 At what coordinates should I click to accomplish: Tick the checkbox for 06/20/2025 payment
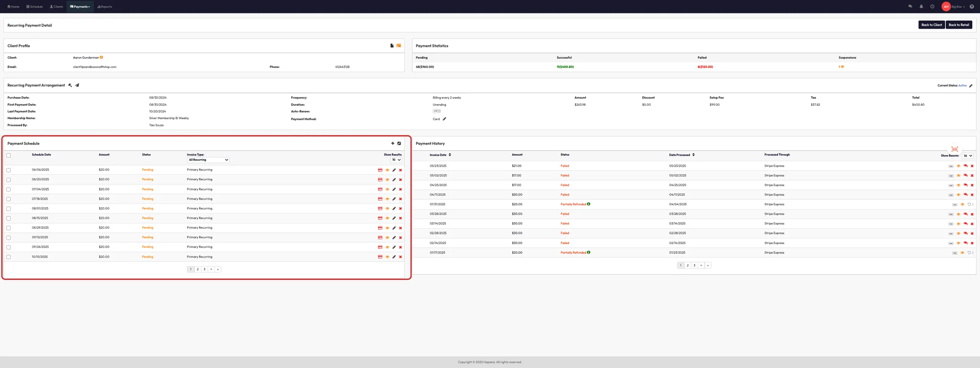pyautogui.click(x=9, y=180)
